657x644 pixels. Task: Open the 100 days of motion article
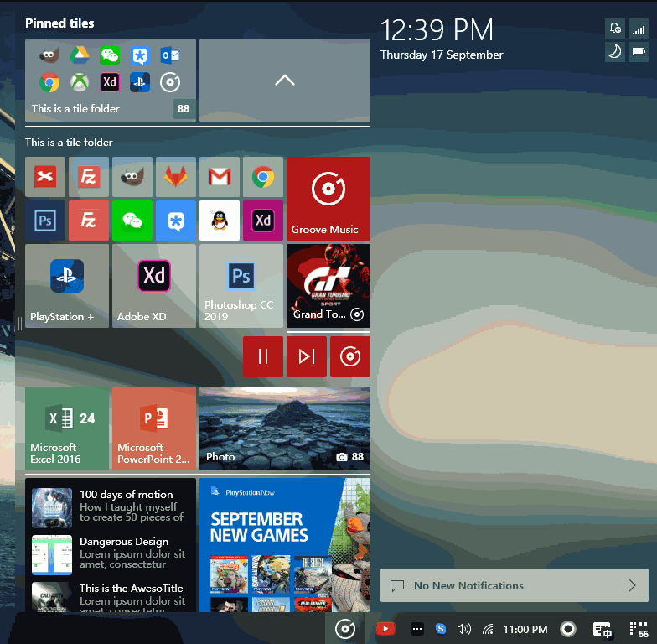111,506
